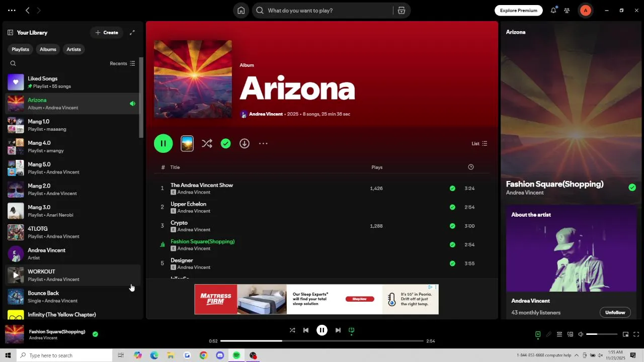Open the Fashion Square(Shopping) title in right panel
Image resolution: width=644 pixels, height=362 pixels.
coord(554,184)
